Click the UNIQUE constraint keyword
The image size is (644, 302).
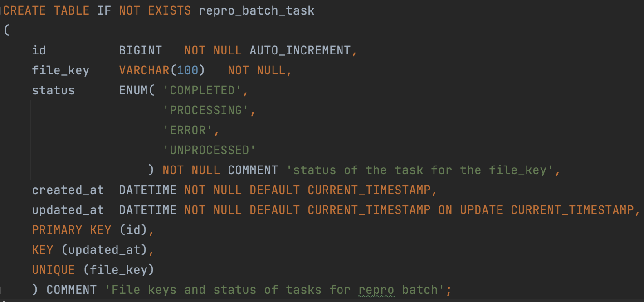pyautogui.click(x=53, y=270)
